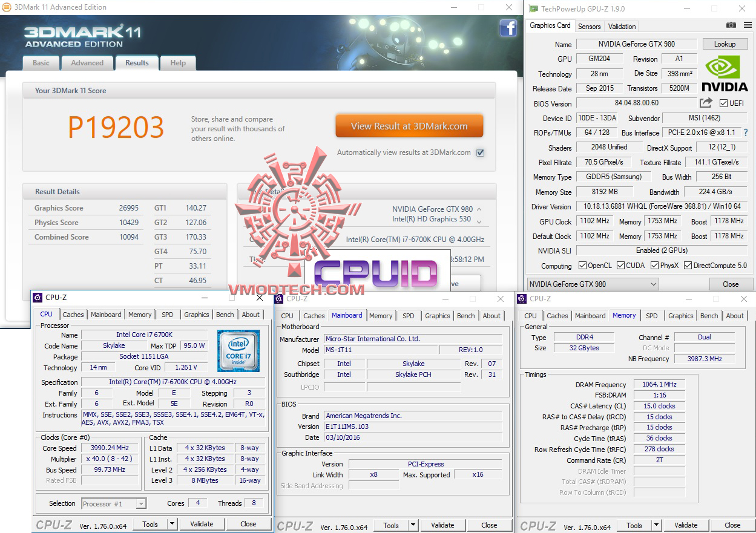Image resolution: width=756 pixels, height=533 pixels.
Task: Open Tools dropdown arrow in CPU tab window
Action: point(172,525)
